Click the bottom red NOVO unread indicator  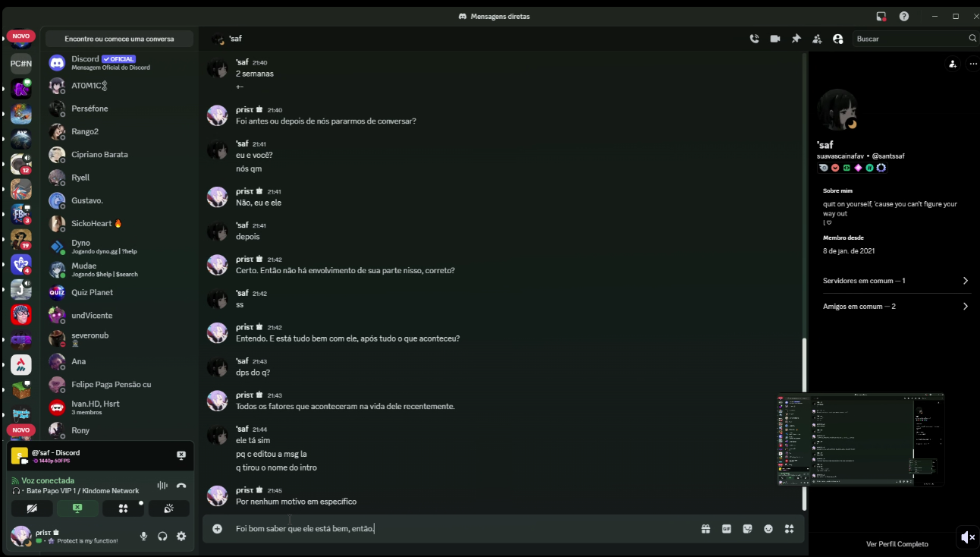21,430
